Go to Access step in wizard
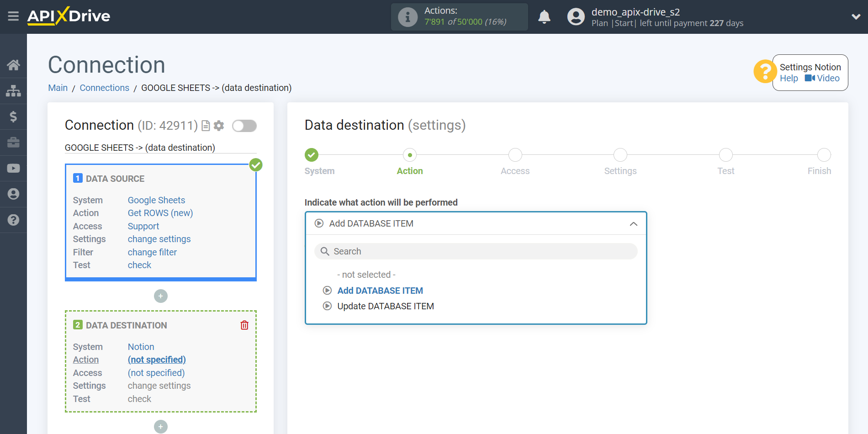The height and width of the screenshot is (434, 868). coord(515,155)
